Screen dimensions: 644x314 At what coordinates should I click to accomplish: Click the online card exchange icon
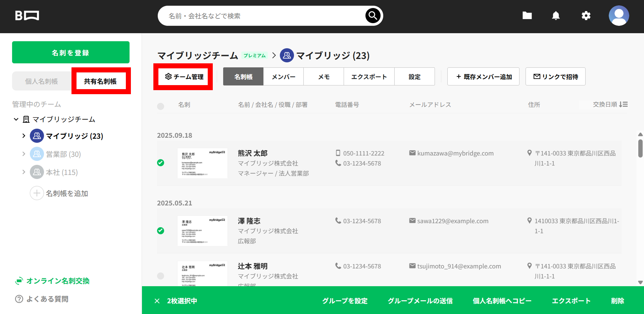pos(19,281)
